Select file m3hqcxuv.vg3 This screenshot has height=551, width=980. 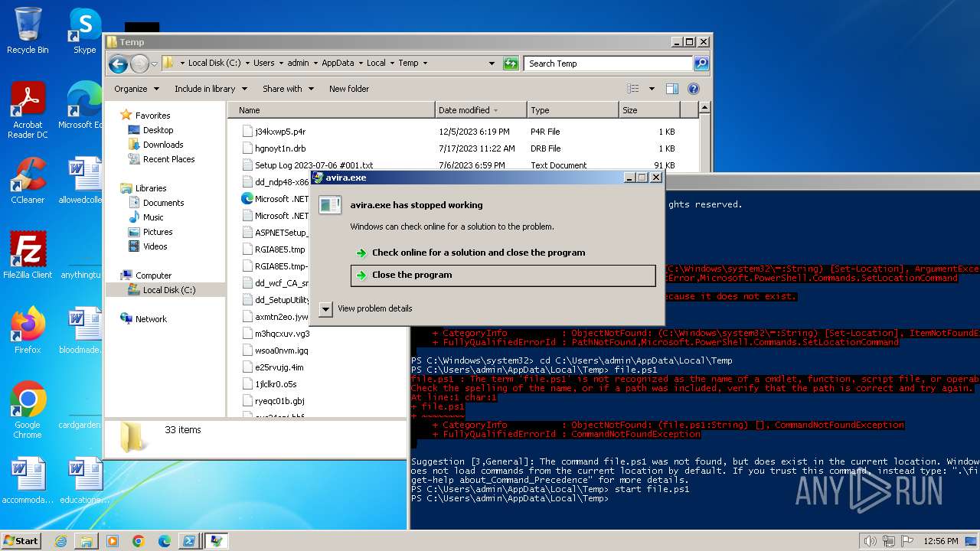tap(282, 334)
